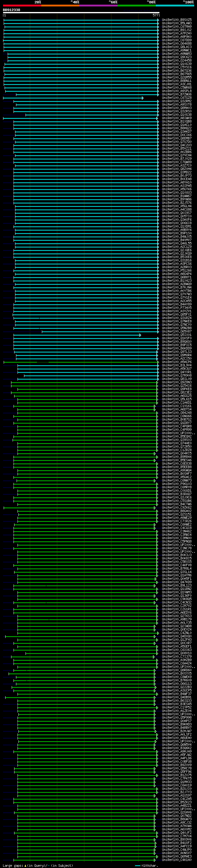Click label UniRef100_C1V161

pyautogui.click(x=176, y=406)
